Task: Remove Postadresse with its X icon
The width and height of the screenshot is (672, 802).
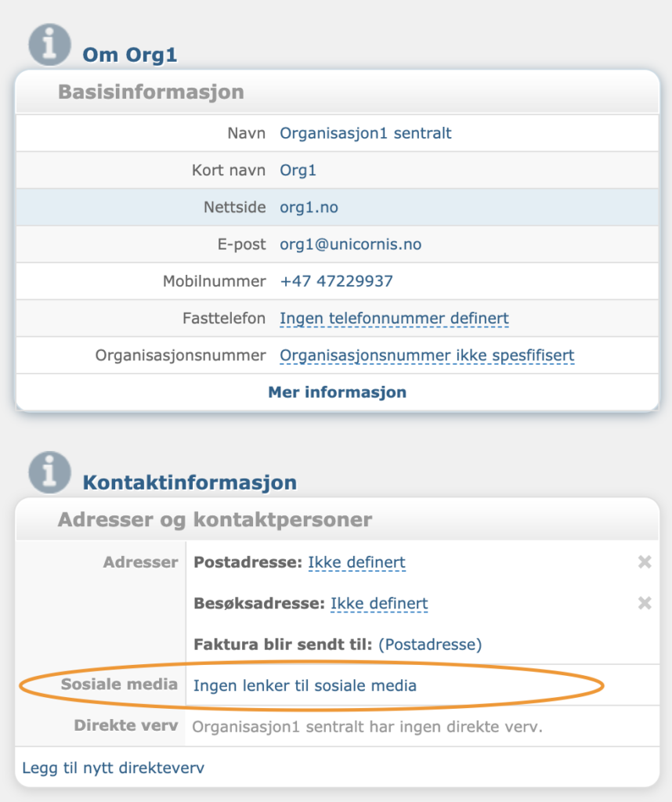Action: tap(645, 562)
